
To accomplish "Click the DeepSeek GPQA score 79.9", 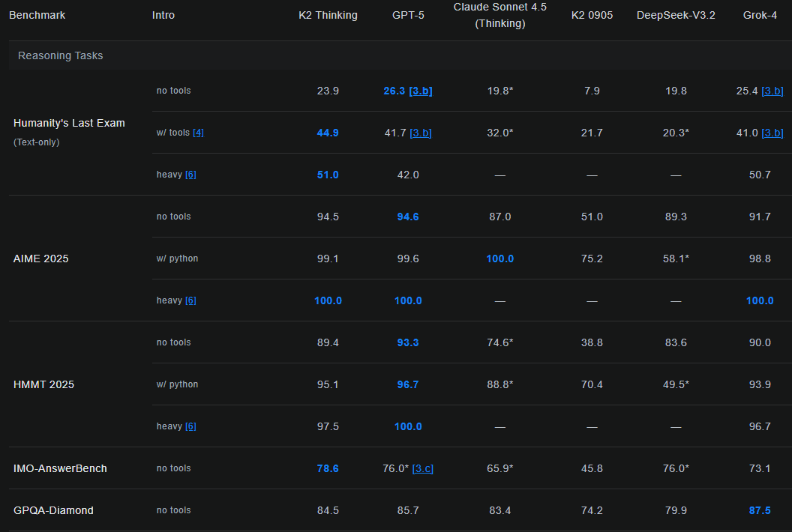I will [x=676, y=510].
